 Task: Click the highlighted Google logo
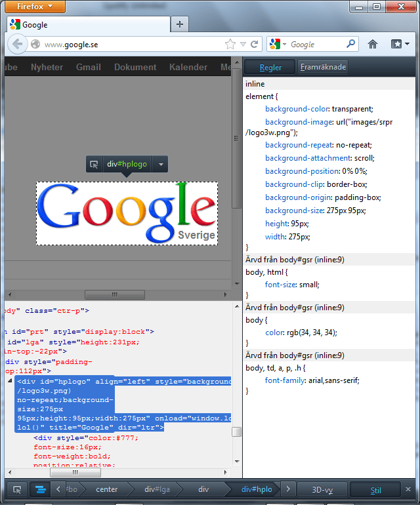pos(127,213)
